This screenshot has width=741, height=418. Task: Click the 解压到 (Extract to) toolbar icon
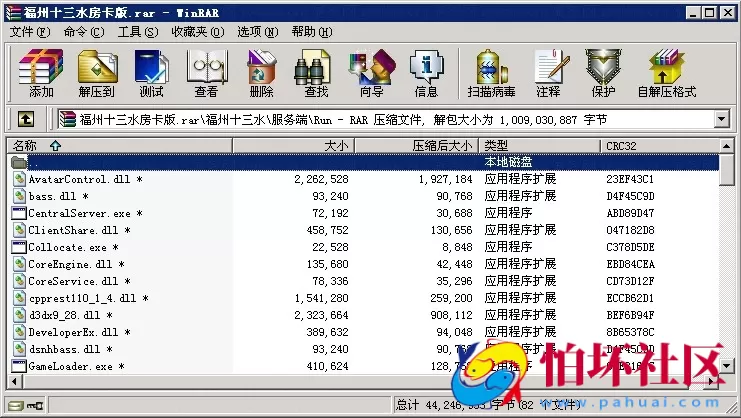pos(97,72)
